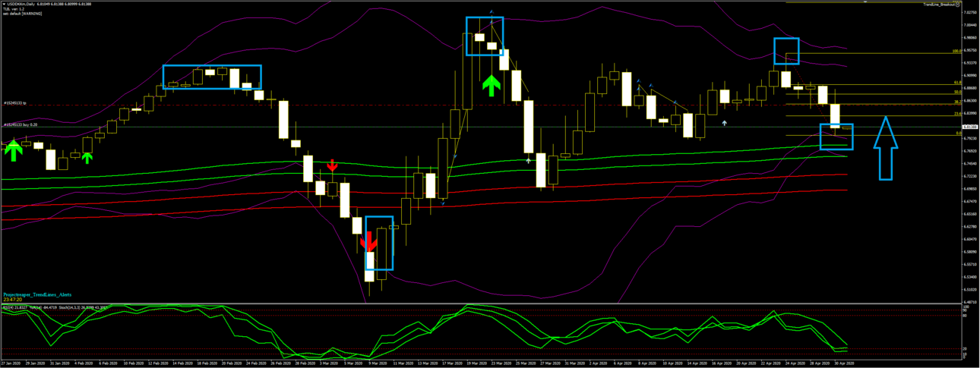980x368 pixels.
Task: Select the large green up arrow at far left
Action: (12, 149)
